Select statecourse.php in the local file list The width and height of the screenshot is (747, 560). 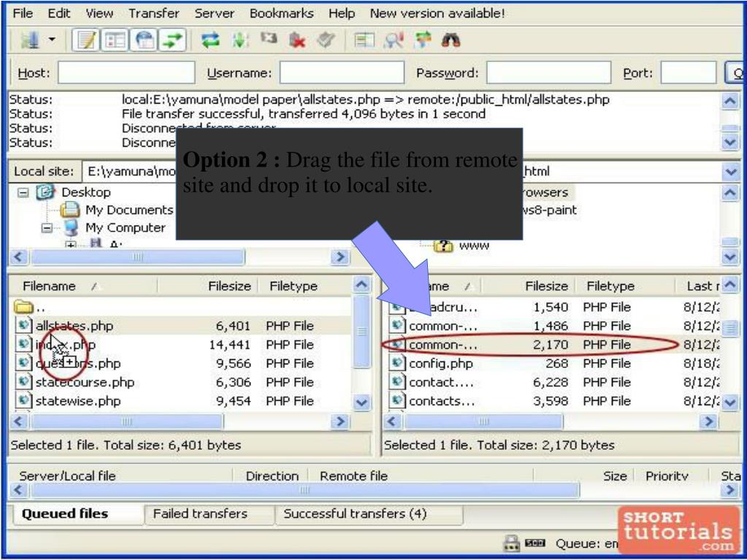click(x=85, y=383)
